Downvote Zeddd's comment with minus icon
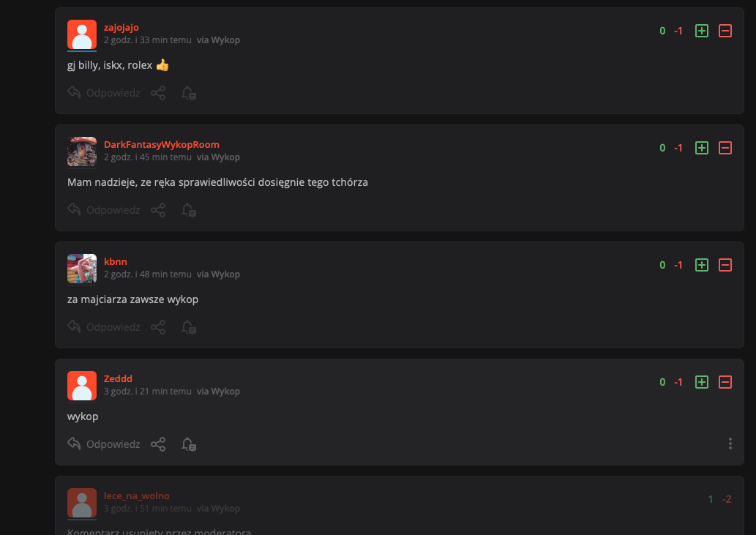This screenshot has height=535, width=756. pos(725,382)
